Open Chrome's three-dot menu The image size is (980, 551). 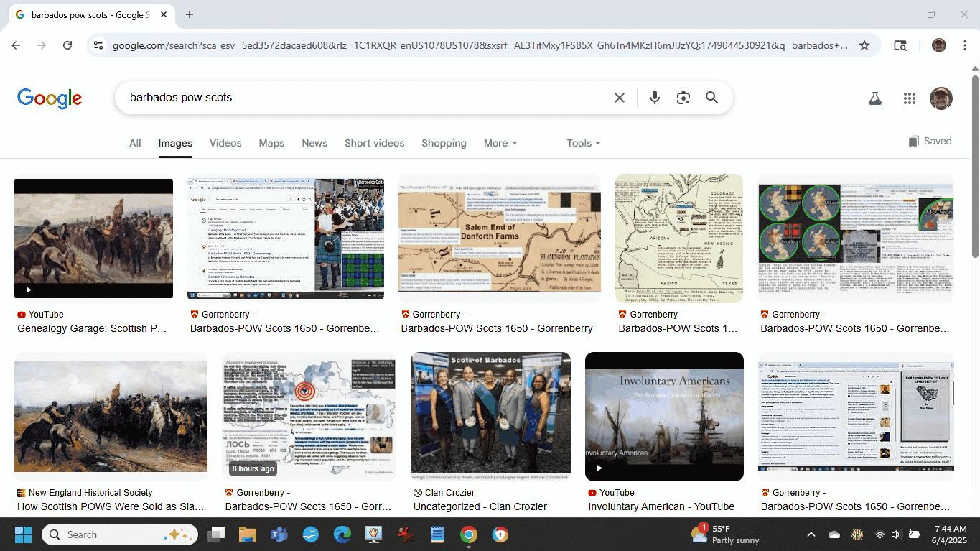tap(963, 45)
